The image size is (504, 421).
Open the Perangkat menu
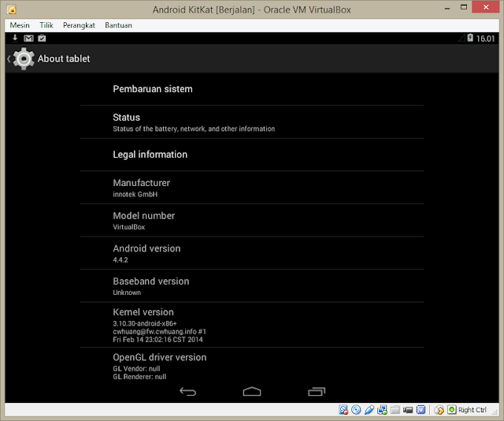point(79,25)
